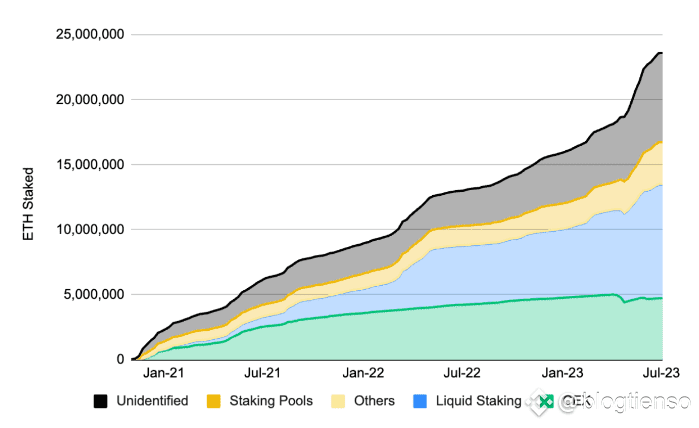Click the Jul-23 x-axis label
The width and height of the screenshot is (699, 428).
pos(661,373)
